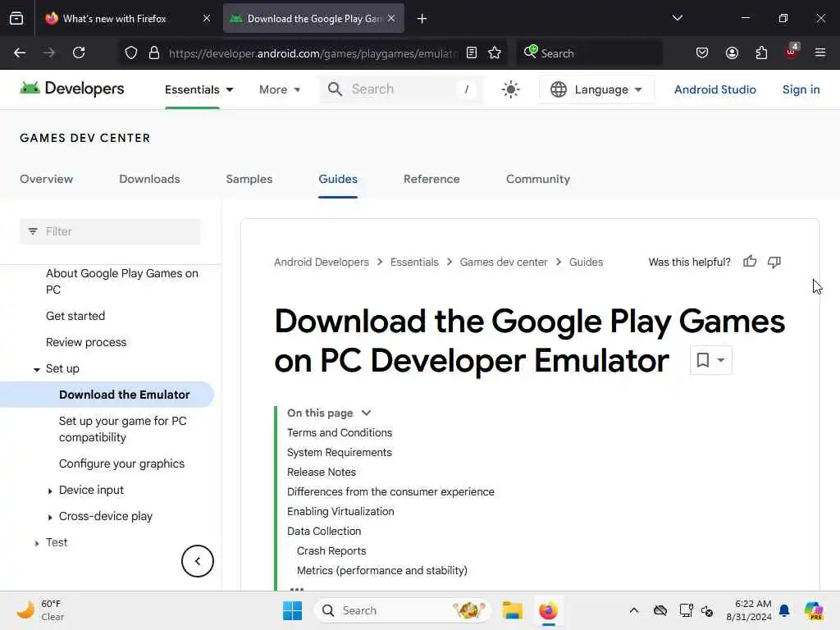The image size is (840, 630).
Task: Click the Android Developers logo
Action: pos(72,89)
